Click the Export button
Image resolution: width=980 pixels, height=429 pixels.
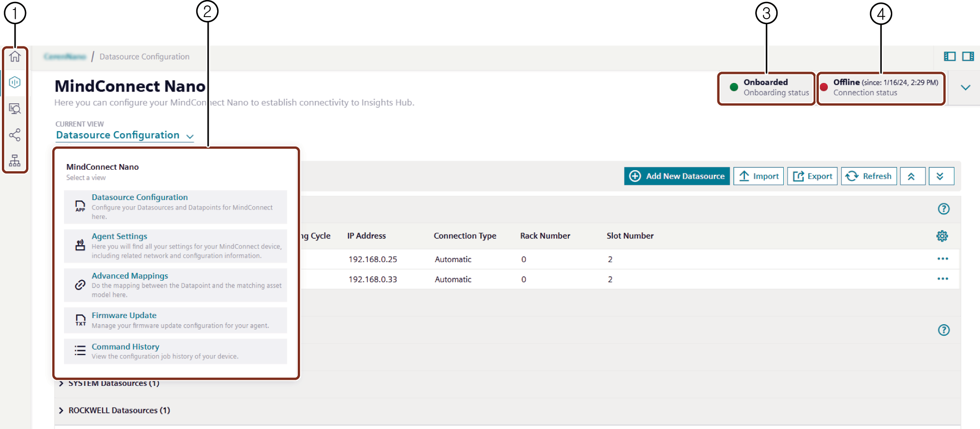click(x=813, y=176)
